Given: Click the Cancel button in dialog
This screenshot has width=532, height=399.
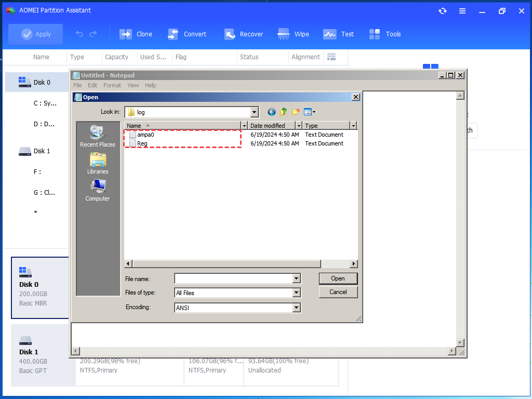Looking at the screenshot, I should click(338, 292).
